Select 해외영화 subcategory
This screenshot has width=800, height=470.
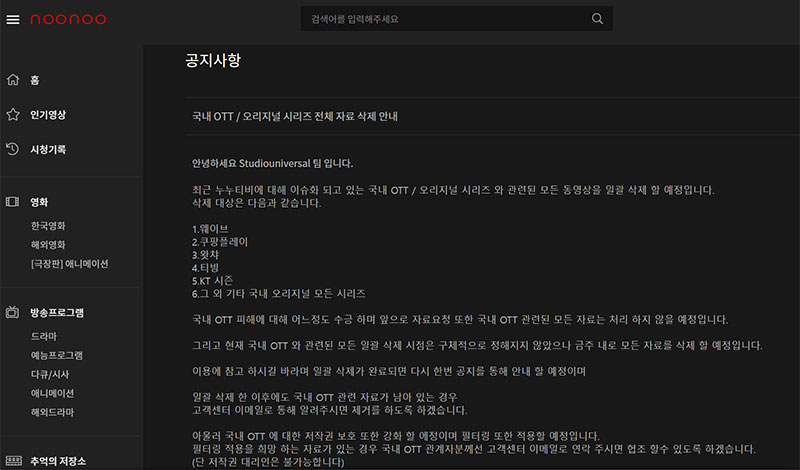(x=48, y=245)
